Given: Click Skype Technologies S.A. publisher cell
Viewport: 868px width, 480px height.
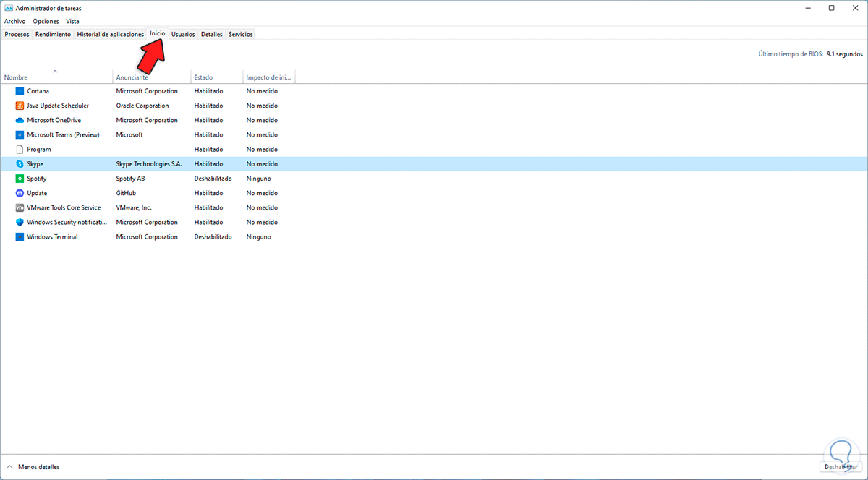Looking at the screenshot, I should (149, 164).
